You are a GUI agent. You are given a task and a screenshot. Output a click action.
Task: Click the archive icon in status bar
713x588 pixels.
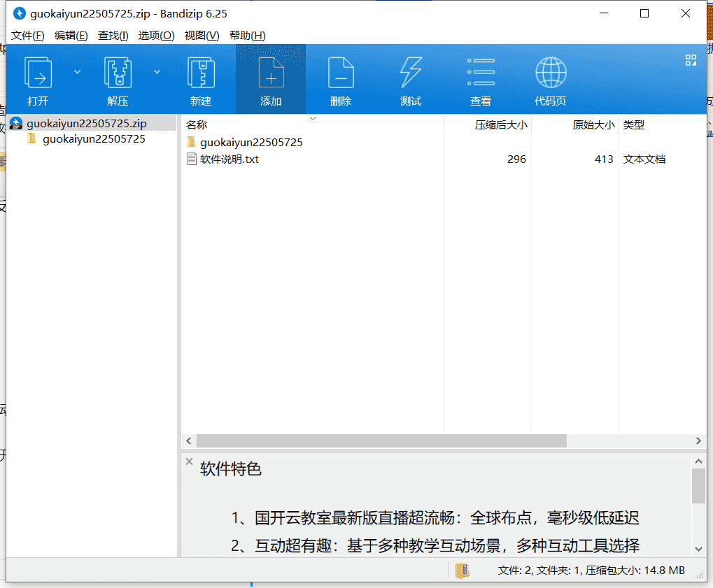point(462,571)
